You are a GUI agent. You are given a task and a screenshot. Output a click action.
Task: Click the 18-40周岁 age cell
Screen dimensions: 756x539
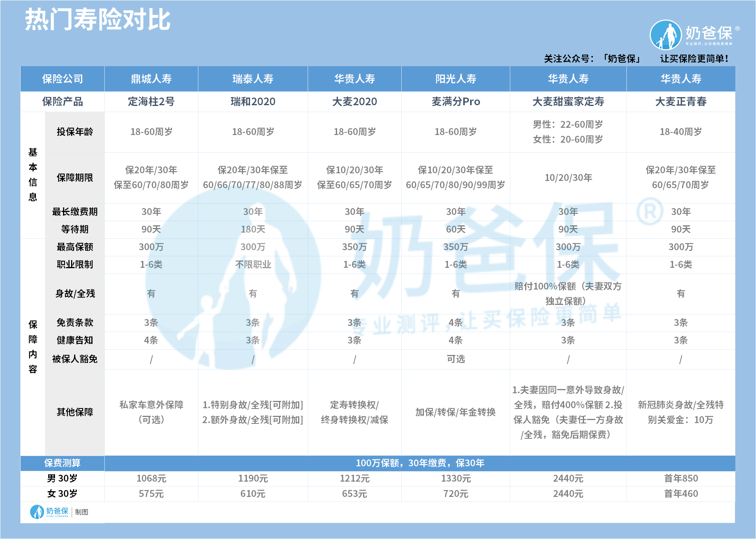[x=681, y=132]
